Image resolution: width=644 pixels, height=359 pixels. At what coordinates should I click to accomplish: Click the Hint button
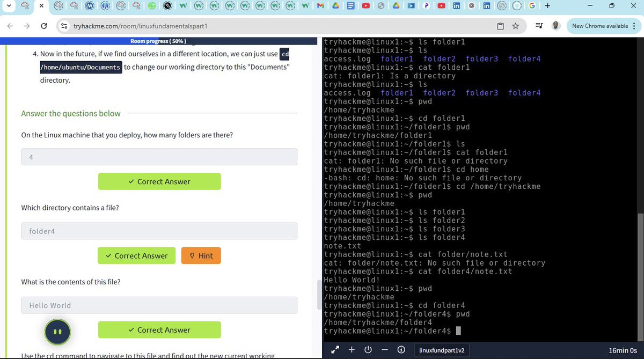coord(201,255)
